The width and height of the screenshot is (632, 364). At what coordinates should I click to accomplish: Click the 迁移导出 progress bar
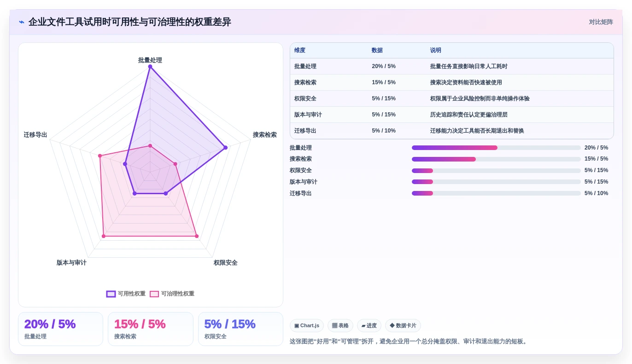pos(496,193)
